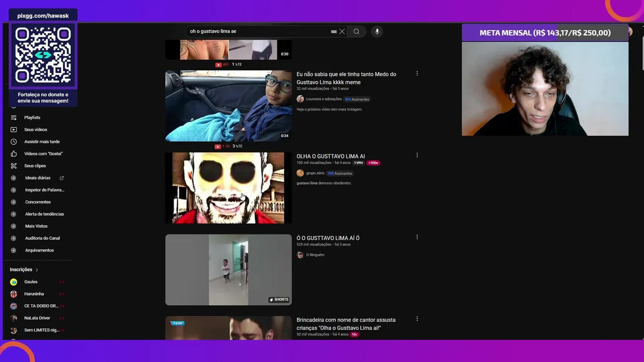Viewport: 644px width, 362px height.
Task: Open the scissors icon for Seus clipes
Action: pos(14,166)
